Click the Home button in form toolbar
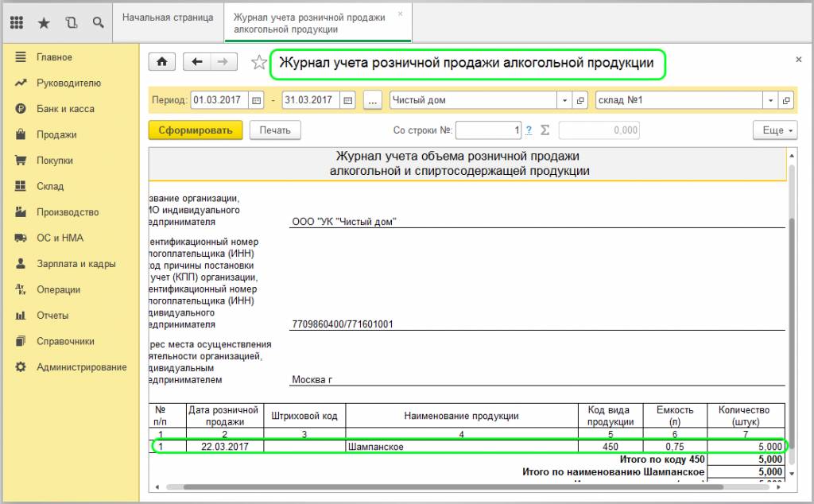This screenshot has height=504, width=814. tap(162, 62)
